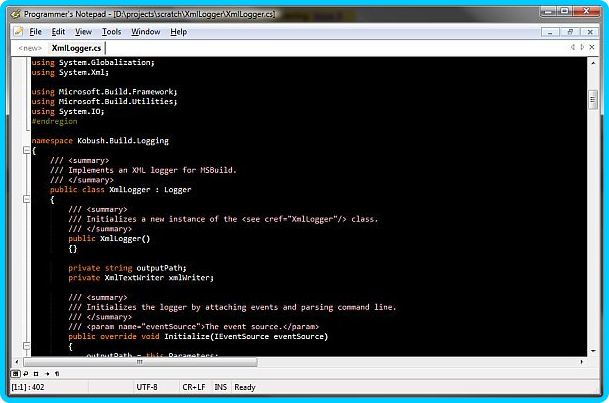Click 'using Microsoft.Build.Framework;' line
This screenshot has height=403, width=609.
click(104, 92)
